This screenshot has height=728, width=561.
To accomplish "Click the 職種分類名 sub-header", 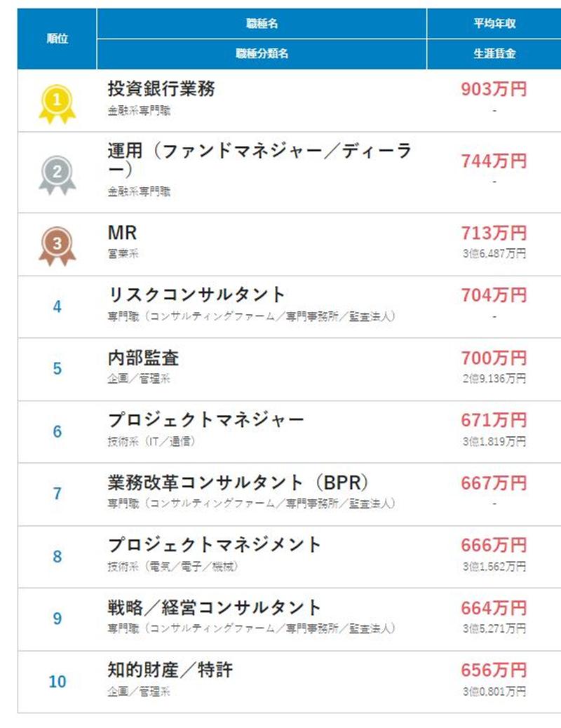I will point(262,54).
